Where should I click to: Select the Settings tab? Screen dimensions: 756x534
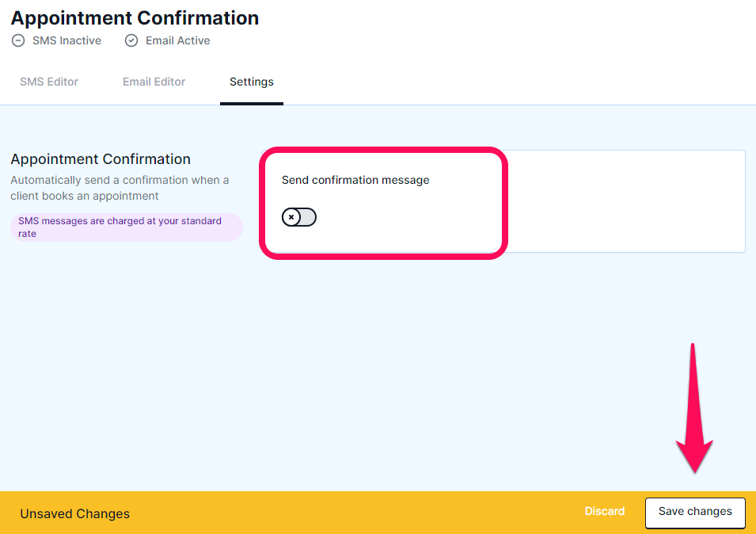coord(252,82)
